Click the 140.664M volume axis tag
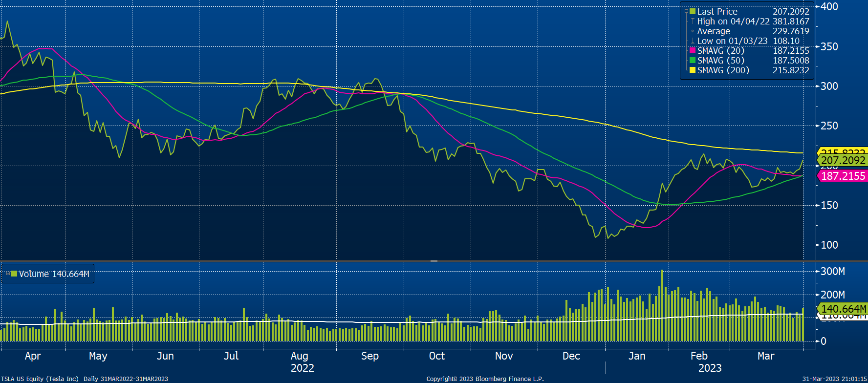Screen dimensions: 868x383 pyautogui.click(x=843, y=309)
